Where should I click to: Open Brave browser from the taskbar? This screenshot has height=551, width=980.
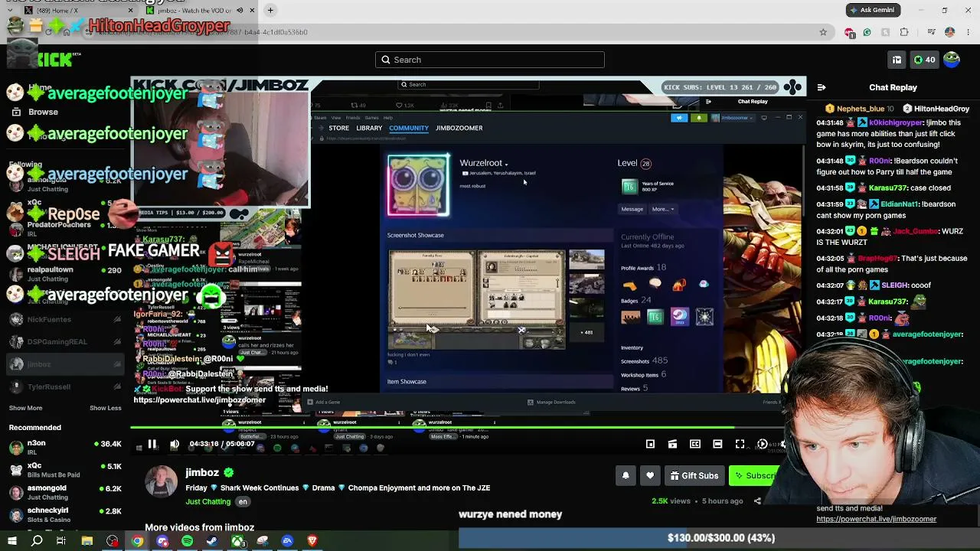point(312,541)
